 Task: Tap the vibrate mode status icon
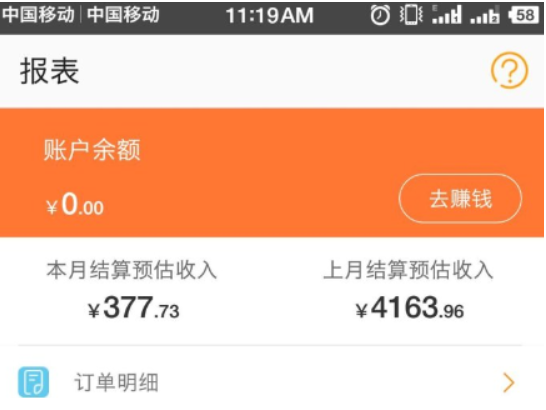[x=411, y=15]
